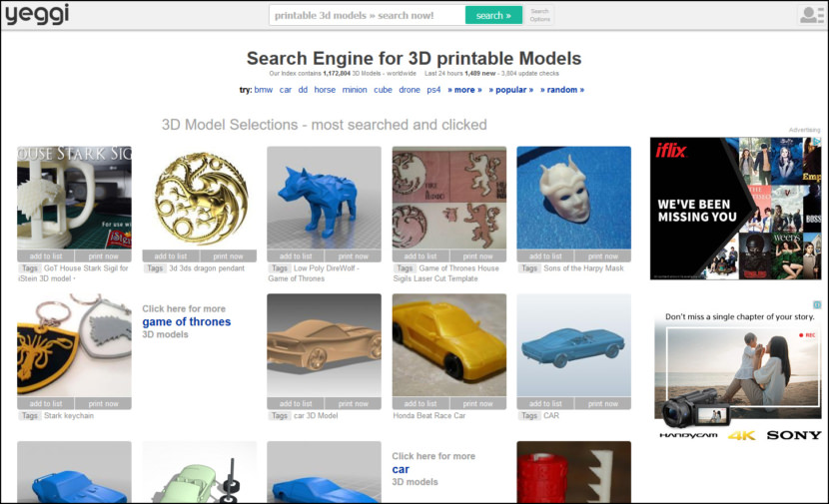Screen dimensions: 829x504
Task: Open the blue Low Poly DireWolf thumbnail
Action: tap(324, 198)
